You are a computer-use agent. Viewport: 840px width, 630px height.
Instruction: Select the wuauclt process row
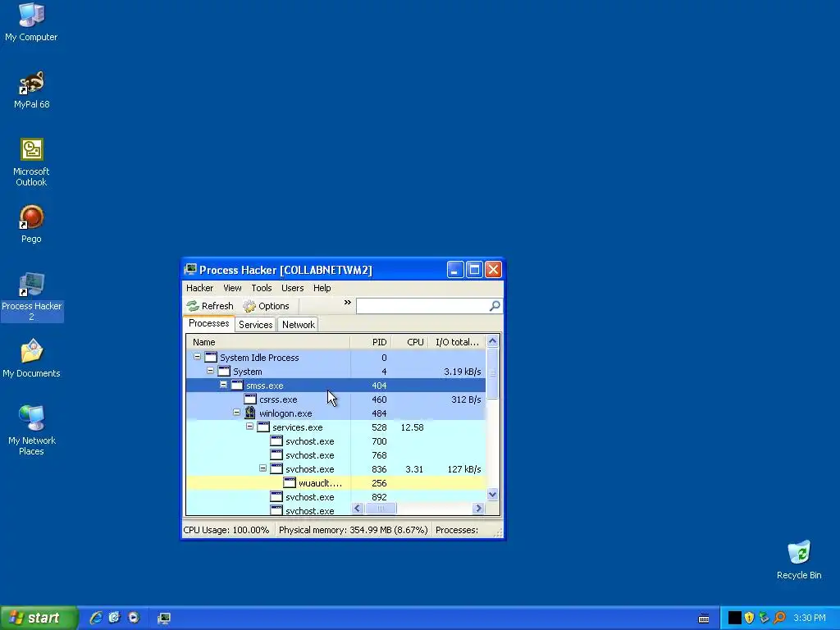click(x=336, y=482)
